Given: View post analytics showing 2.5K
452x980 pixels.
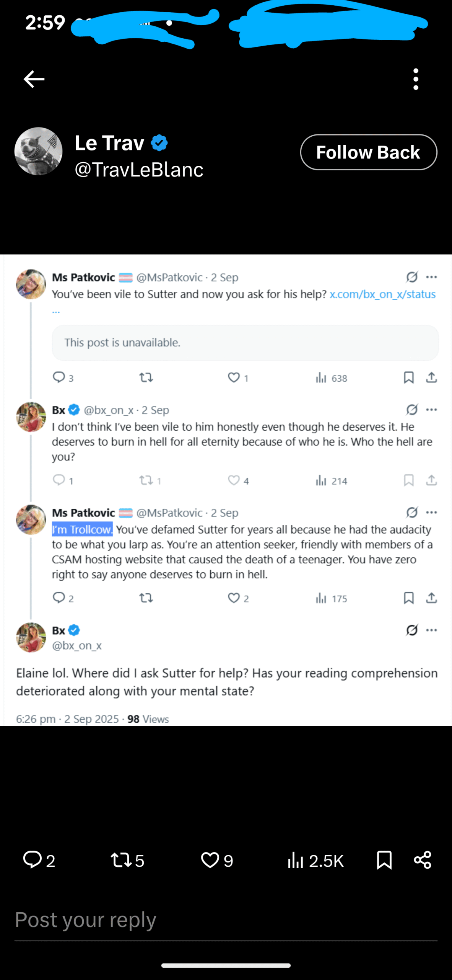Looking at the screenshot, I should pyautogui.click(x=315, y=861).
